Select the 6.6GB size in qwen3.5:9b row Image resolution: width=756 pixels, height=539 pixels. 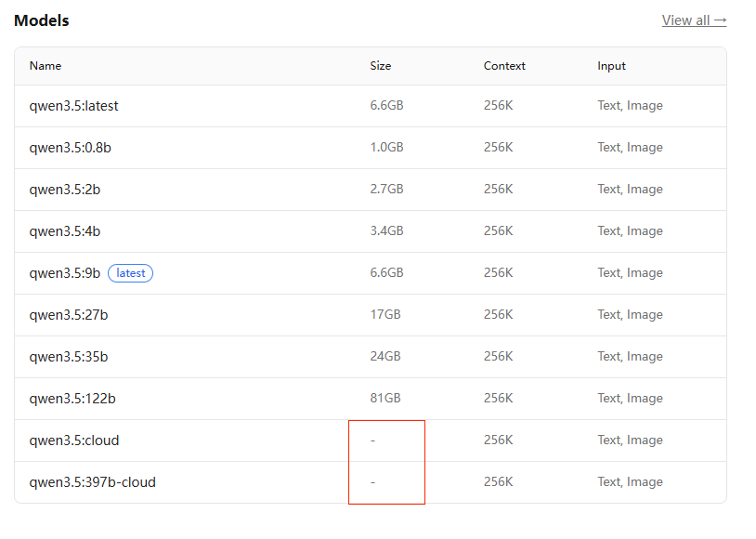(x=386, y=272)
